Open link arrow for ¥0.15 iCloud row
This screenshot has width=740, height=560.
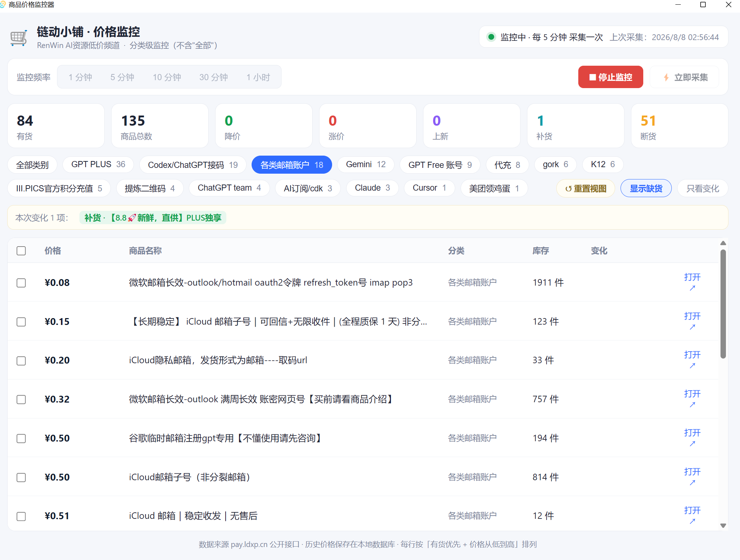(692, 327)
